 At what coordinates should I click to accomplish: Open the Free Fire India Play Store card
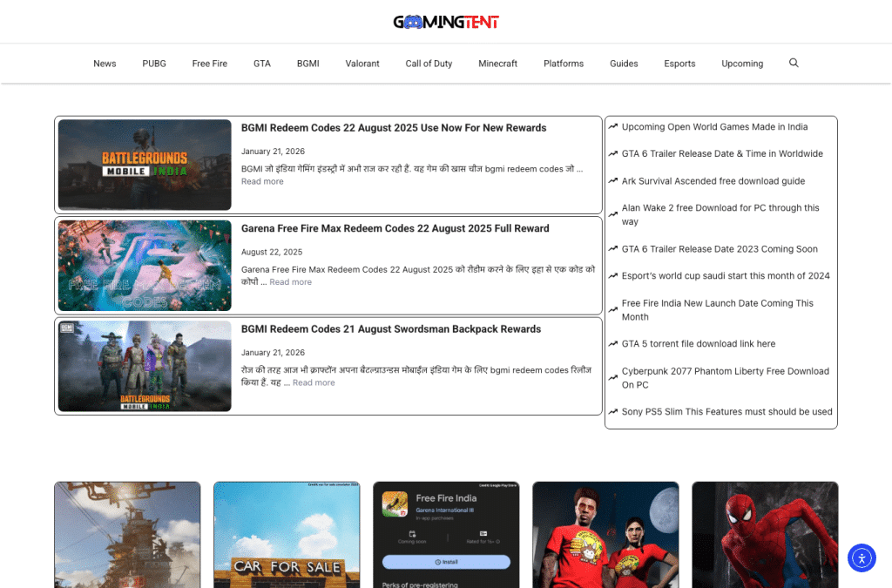coord(446,535)
